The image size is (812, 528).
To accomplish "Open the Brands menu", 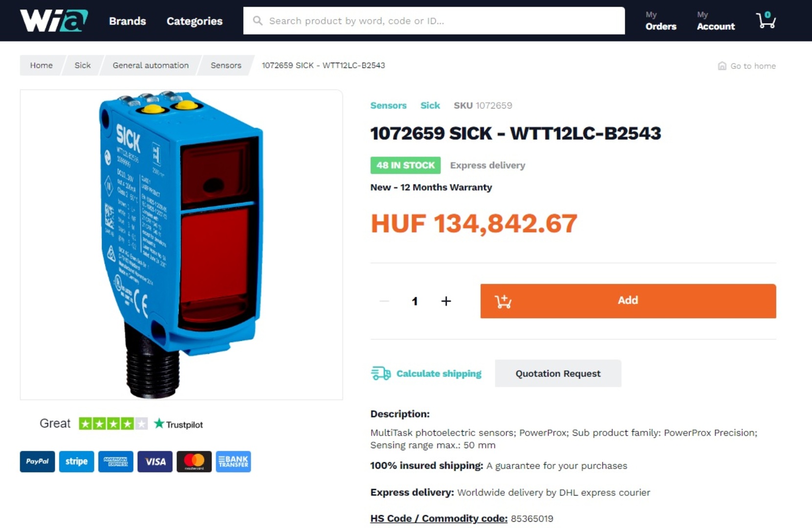I will click(128, 21).
